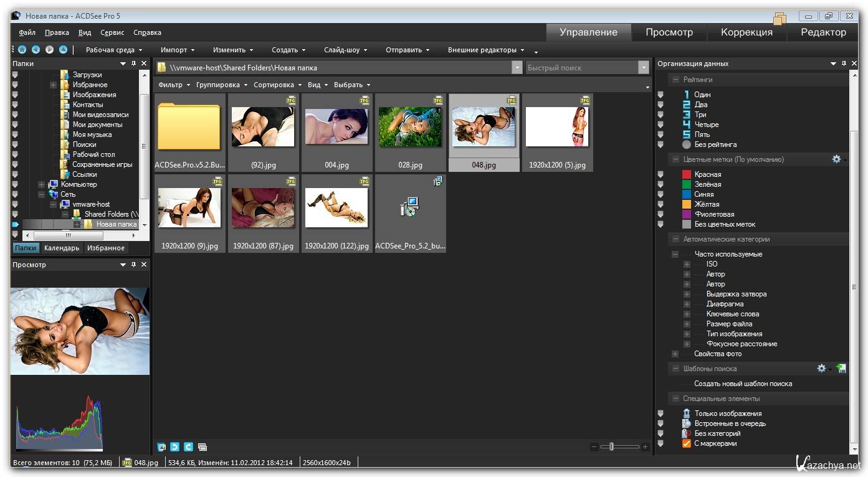
Task: Select rating 'Один' icon
Action: [687, 95]
